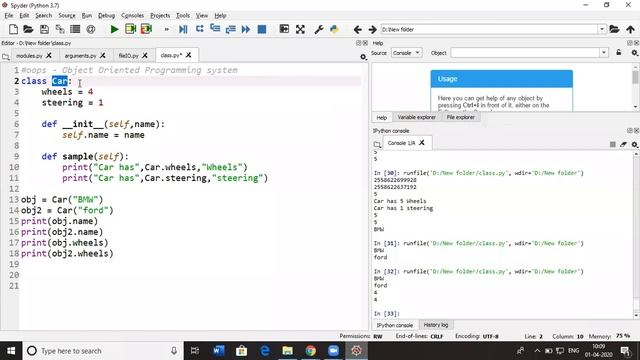Click the @ symbol finder icon
The image size is (640, 360).
[91, 29]
